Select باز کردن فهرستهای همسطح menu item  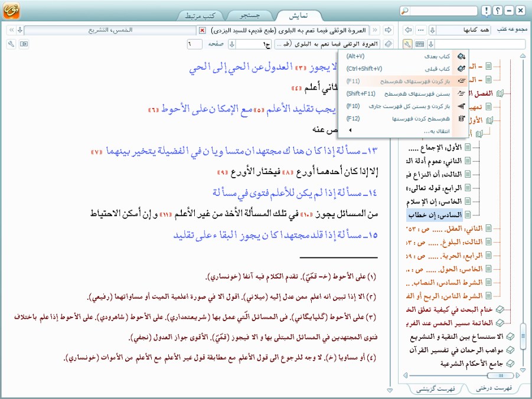[x=404, y=81]
